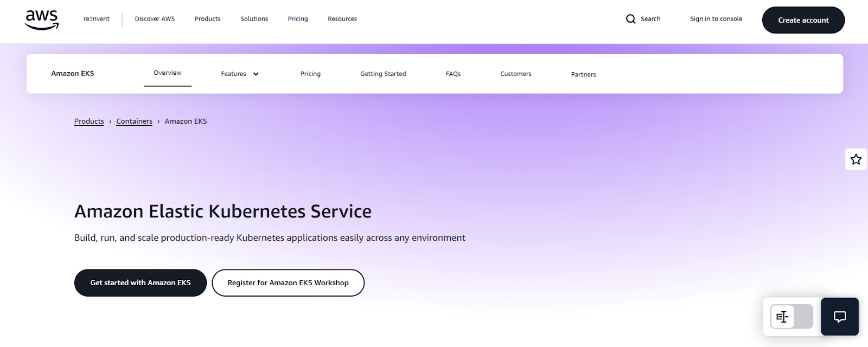
Task: Click the Amazon EKS breadcrumb text
Action: pos(186,121)
